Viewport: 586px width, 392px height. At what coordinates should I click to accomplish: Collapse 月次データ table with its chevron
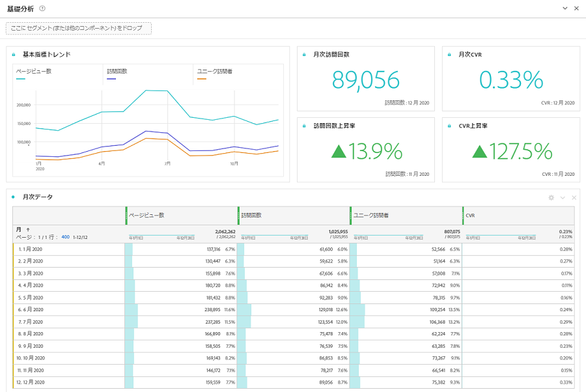(563, 198)
